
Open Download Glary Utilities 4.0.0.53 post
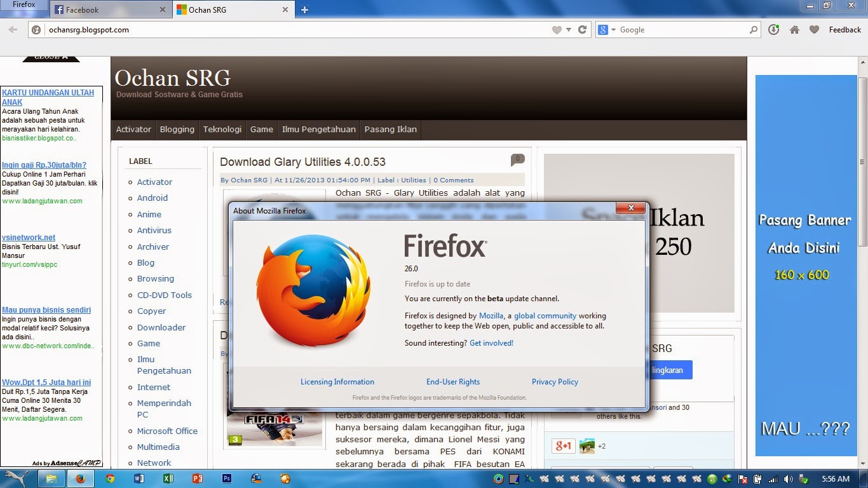tap(302, 162)
